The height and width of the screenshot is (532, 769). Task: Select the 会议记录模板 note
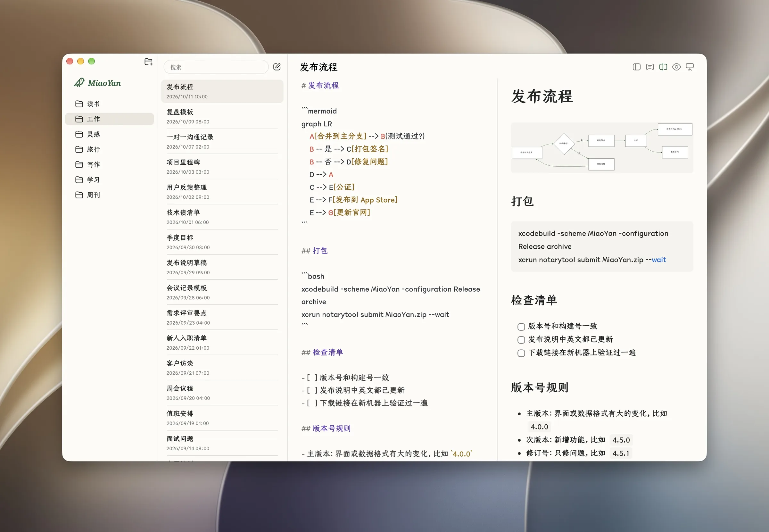[222, 292]
